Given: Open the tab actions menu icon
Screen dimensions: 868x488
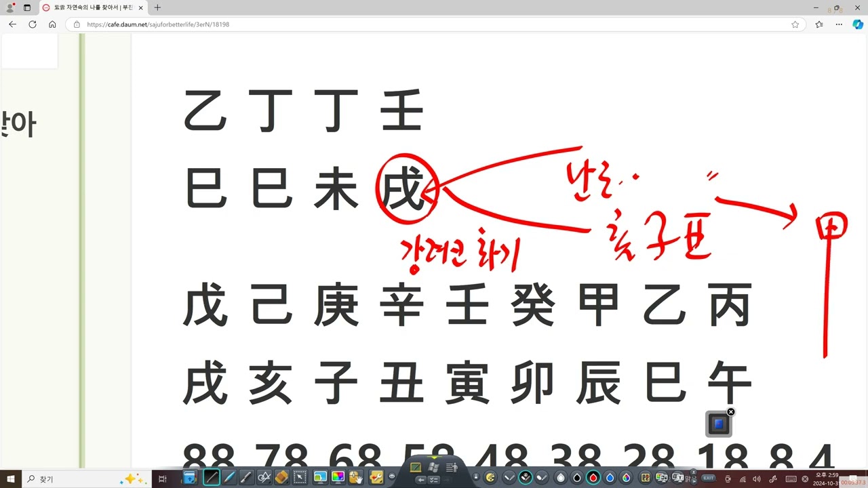Looking at the screenshot, I should pyautogui.click(x=27, y=8).
